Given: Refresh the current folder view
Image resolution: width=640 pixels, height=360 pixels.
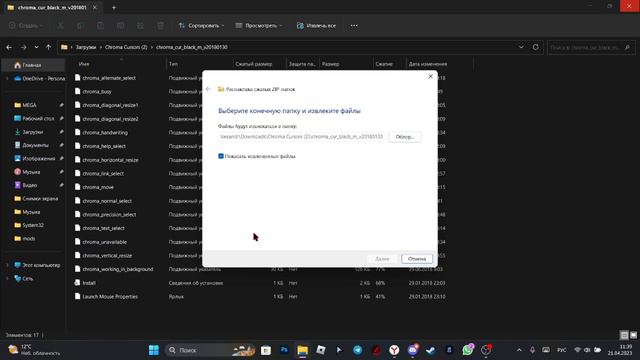Looking at the screenshot, I should 536,47.
